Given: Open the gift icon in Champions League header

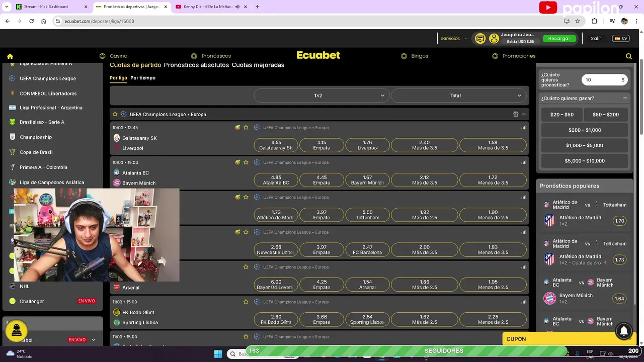Looking at the screenshot, I should click(x=516, y=114).
